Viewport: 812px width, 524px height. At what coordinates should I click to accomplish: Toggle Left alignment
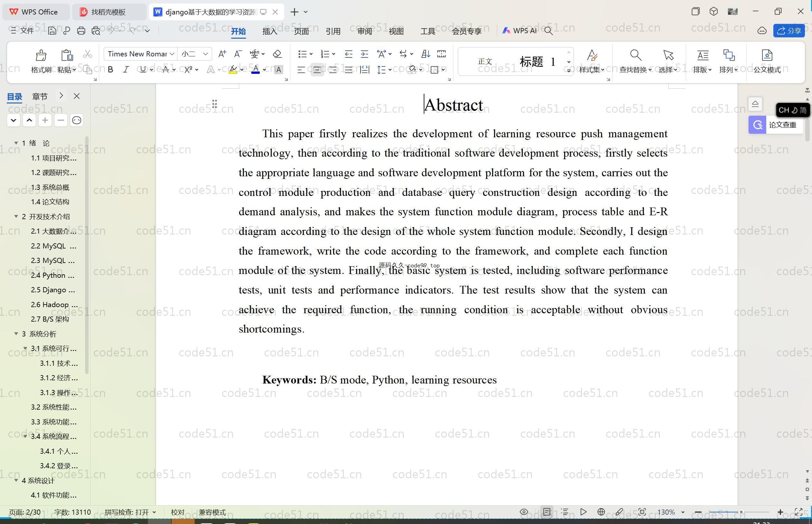[301, 70]
